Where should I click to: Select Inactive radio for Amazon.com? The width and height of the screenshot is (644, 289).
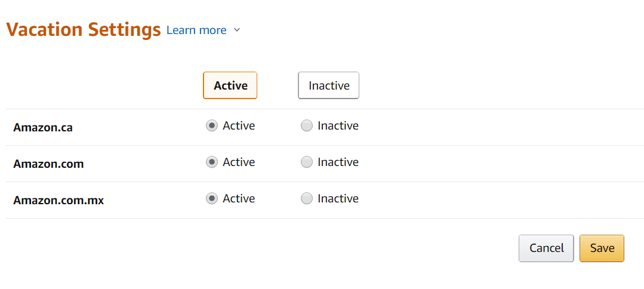306,162
